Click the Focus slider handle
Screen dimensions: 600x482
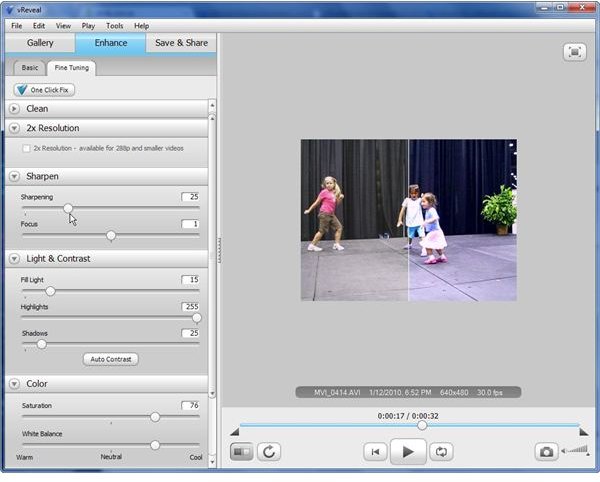[x=111, y=235]
